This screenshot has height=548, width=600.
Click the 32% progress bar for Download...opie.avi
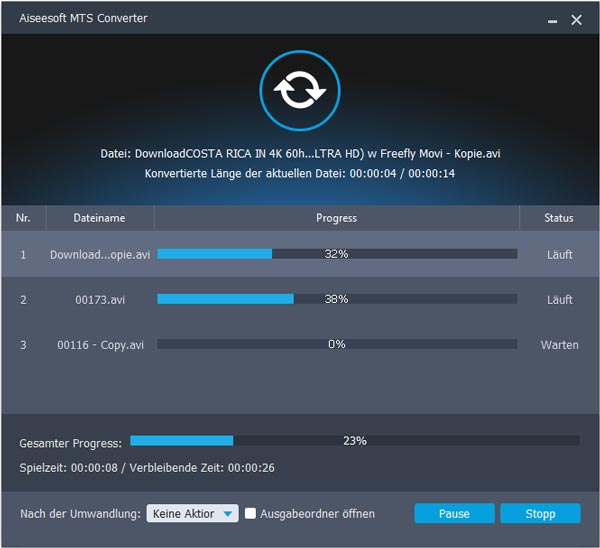337,254
